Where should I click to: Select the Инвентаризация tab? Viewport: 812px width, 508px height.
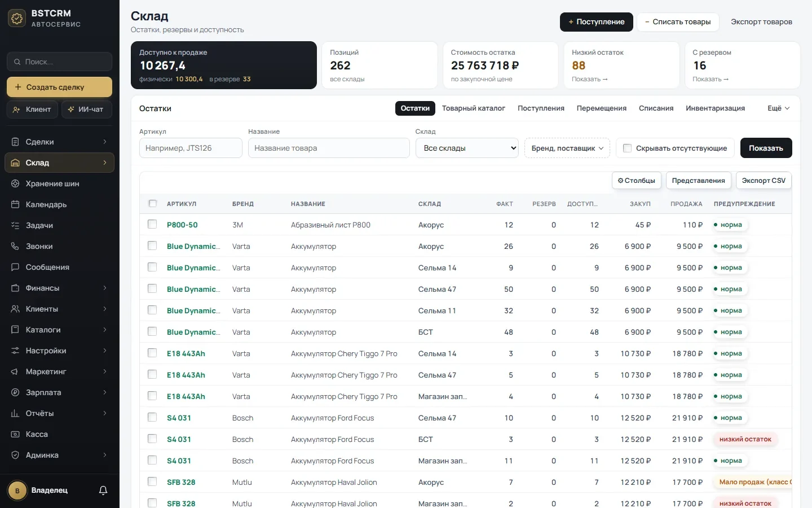click(716, 108)
